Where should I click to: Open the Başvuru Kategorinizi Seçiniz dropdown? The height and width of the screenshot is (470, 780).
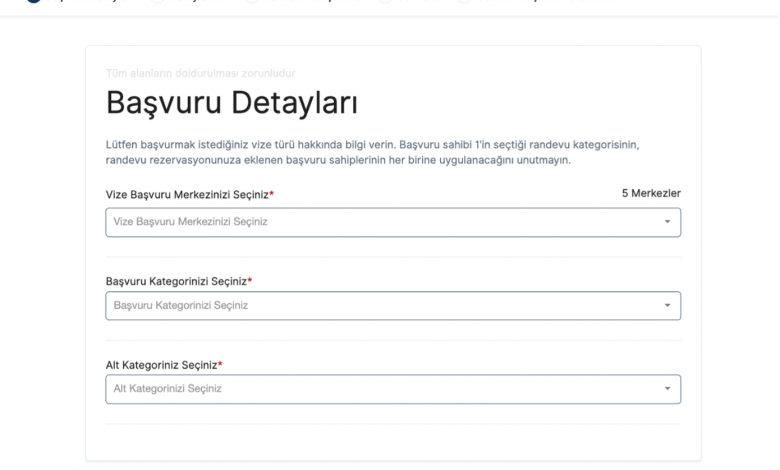pyautogui.click(x=393, y=305)
